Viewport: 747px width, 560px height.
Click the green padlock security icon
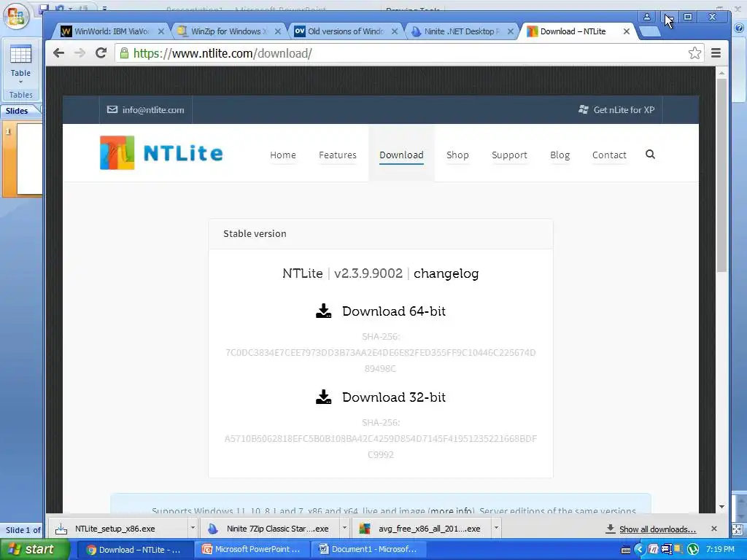pos(124,52)
